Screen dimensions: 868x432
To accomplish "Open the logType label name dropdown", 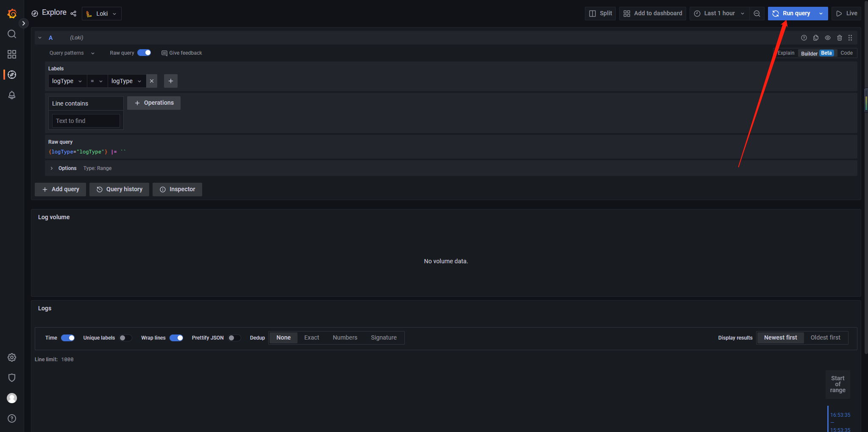I will pos(67,81).
